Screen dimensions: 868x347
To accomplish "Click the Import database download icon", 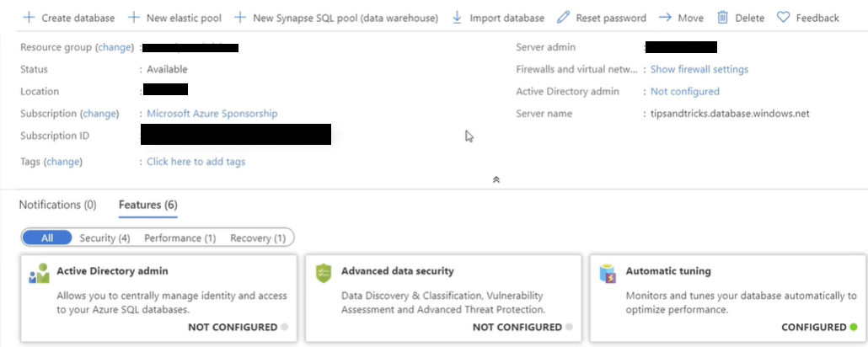I will coord(458,18).
